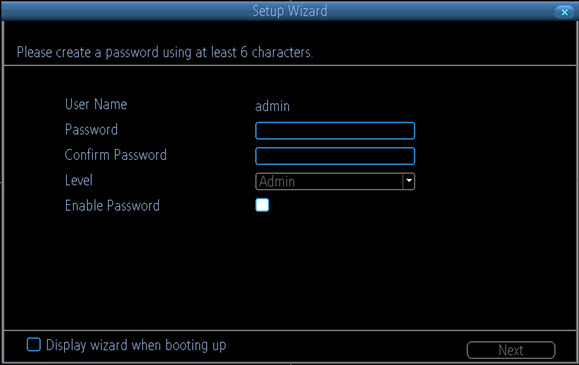579x365 pixels.
Task: Close the Setup Wizard dialog
Action: click(x=564, y=12)
